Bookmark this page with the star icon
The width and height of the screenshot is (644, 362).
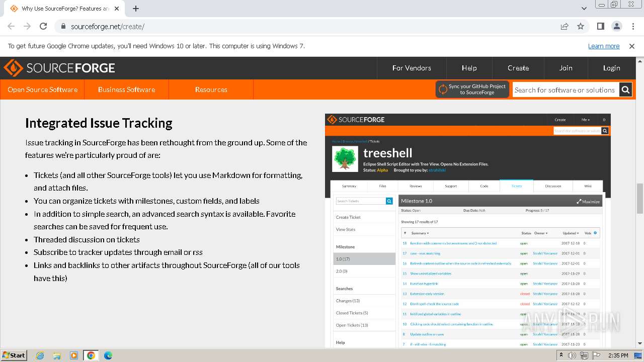[581, 26]
